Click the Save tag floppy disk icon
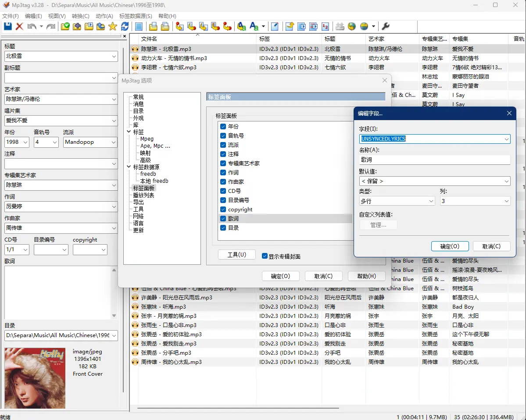 8,26
